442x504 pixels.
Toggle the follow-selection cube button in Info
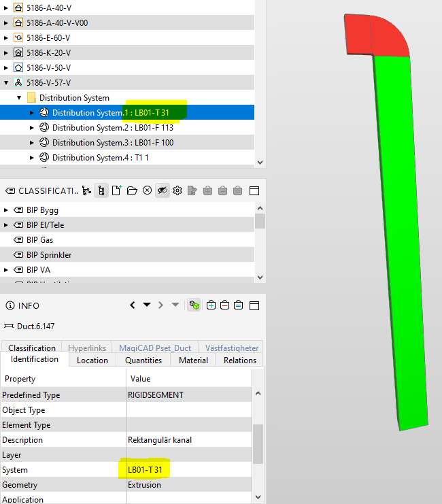coord(194,305)
